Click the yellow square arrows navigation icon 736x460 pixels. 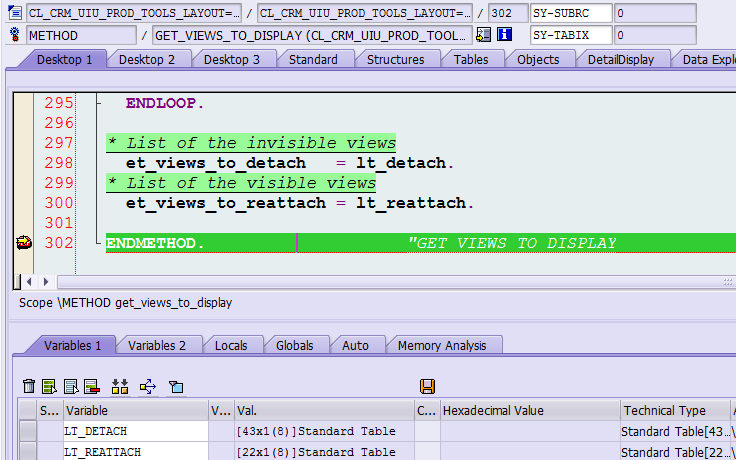[x=147, y=386]
